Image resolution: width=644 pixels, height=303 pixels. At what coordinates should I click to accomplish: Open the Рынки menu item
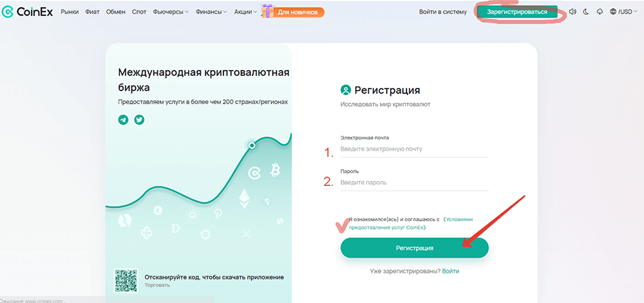[70, 12]
